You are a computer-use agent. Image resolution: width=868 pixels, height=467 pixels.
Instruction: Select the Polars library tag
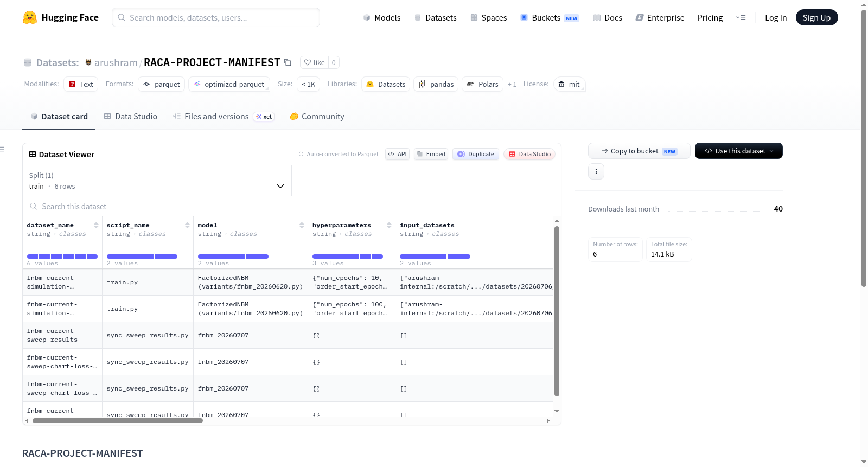[482, 84]
